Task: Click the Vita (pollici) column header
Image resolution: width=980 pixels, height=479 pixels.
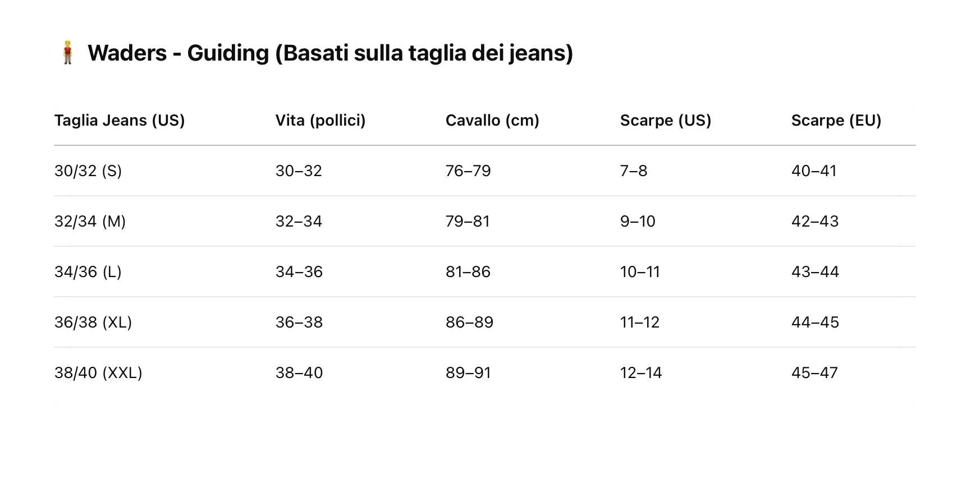Action: click(320, 121)
